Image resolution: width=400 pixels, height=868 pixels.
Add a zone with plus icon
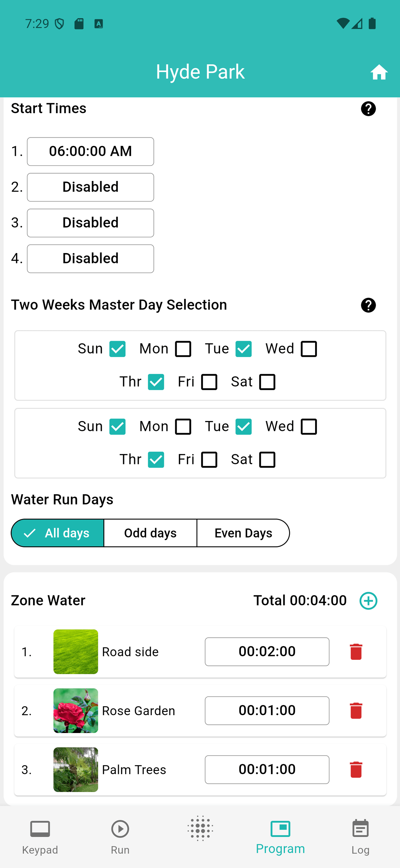[x=368, y=601]
